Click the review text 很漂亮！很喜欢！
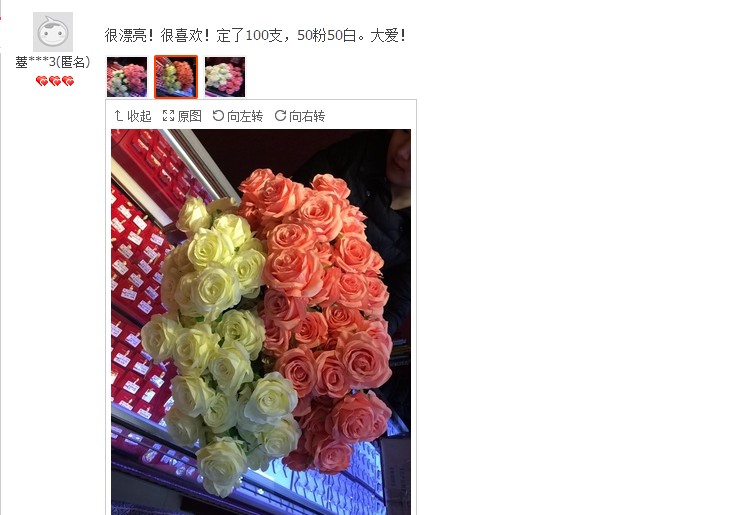This screenshot has width=750, height=515. 157,35
